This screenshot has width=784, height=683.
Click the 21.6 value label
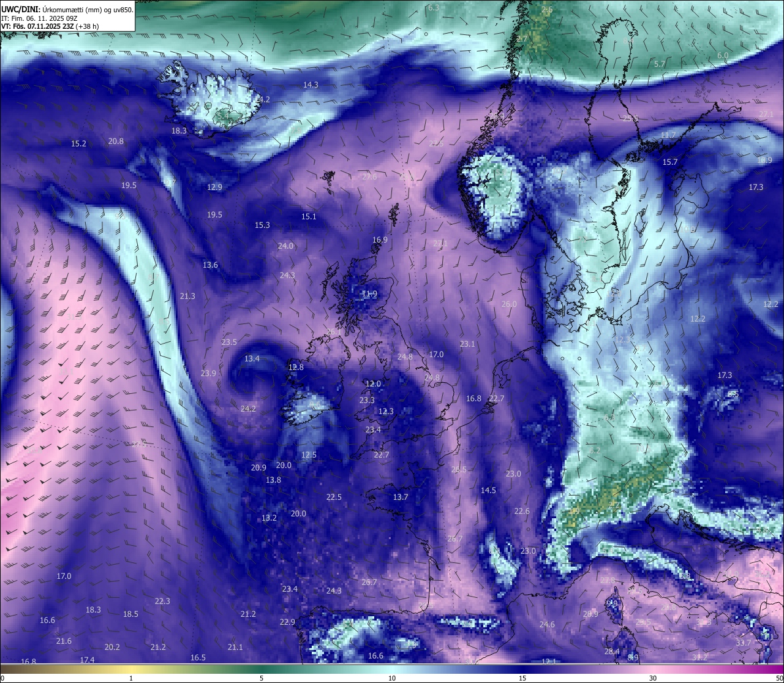pyautogui.click(x=64, y=641)
